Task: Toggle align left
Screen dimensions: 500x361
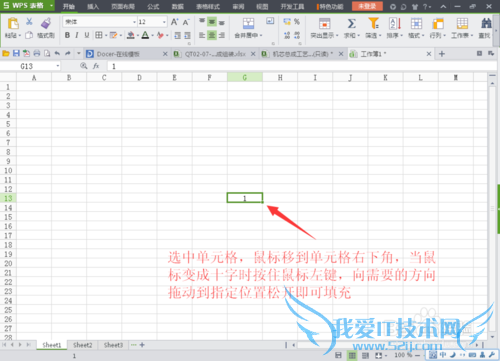Action: 202,35
